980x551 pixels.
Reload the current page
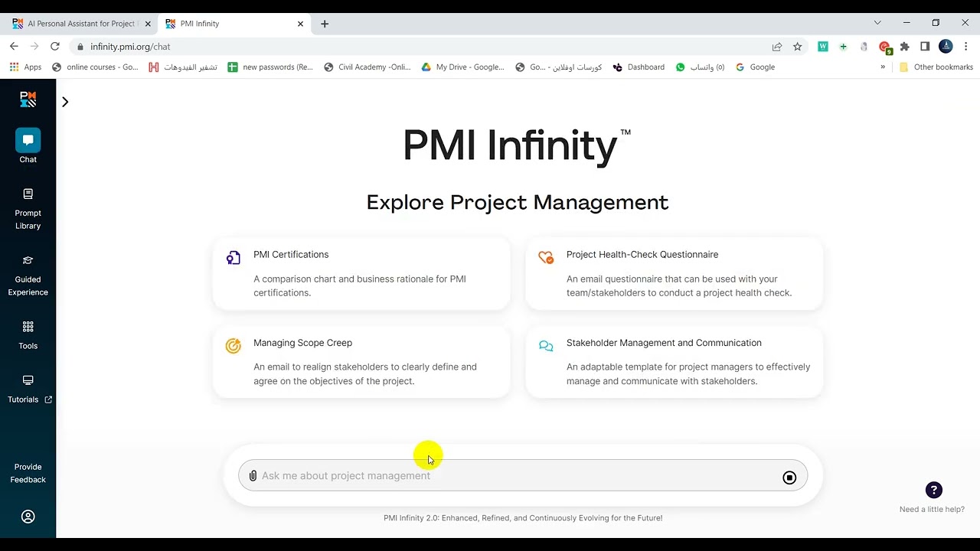tap(55, 47)
